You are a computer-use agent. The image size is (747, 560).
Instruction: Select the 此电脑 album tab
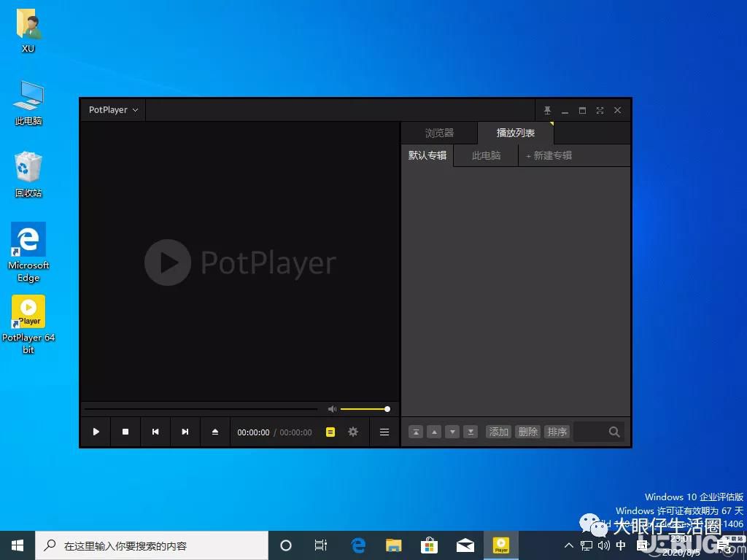(x=486, y=155)
